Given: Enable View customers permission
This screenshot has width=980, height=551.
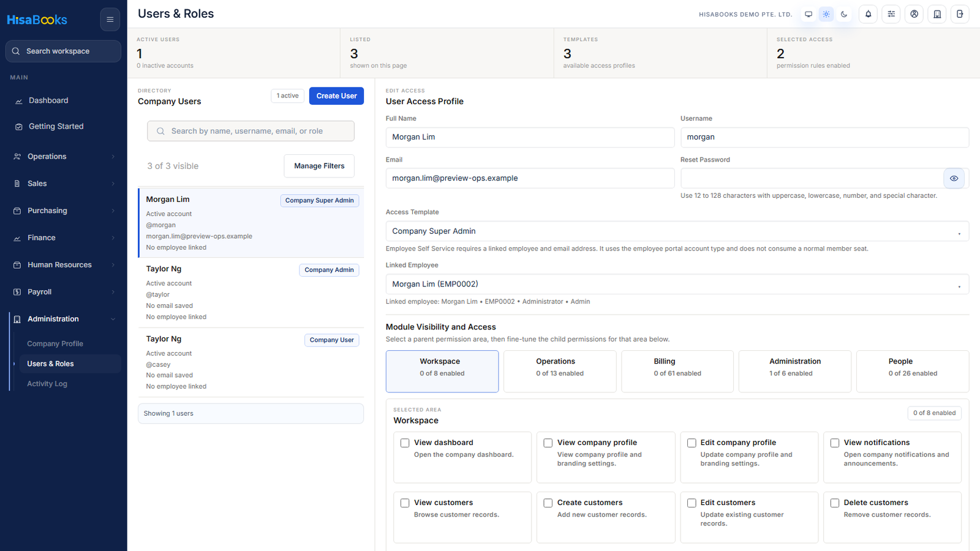Looking at the screenshot, I should (405, 503).
